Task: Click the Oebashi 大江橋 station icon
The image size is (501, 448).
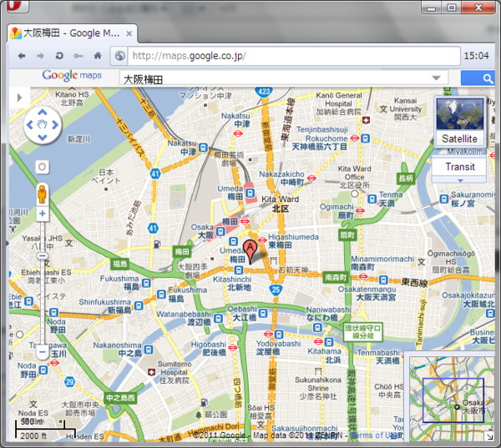Action: point(263,313)
